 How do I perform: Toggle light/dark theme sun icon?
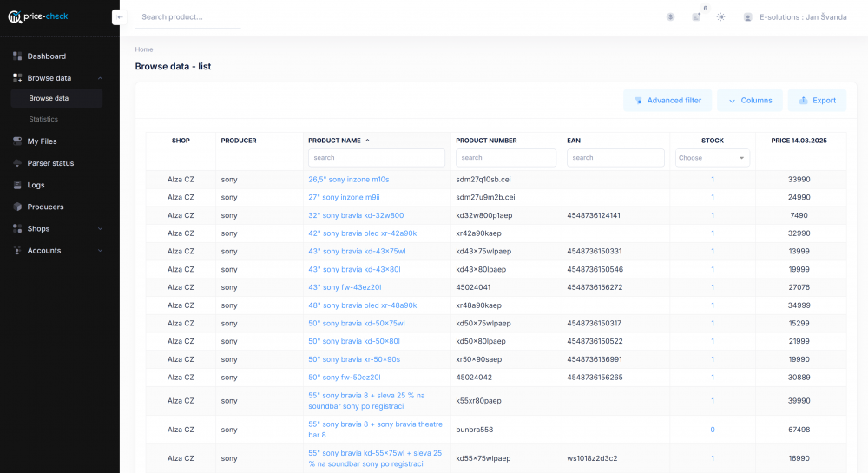[x=720, y=17]
